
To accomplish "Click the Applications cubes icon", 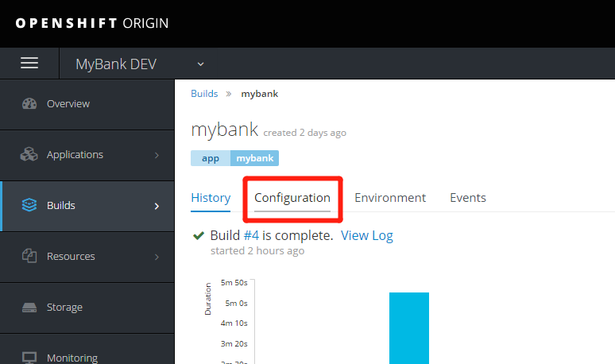I will 30,155.
